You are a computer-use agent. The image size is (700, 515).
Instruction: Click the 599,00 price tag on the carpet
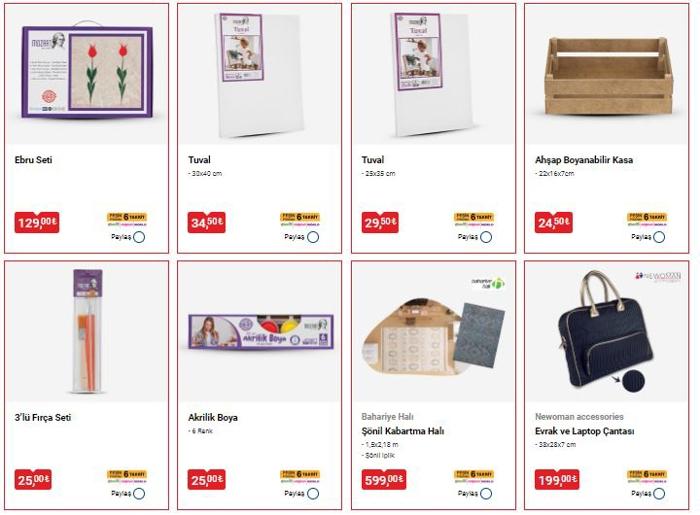click(383, 479)
